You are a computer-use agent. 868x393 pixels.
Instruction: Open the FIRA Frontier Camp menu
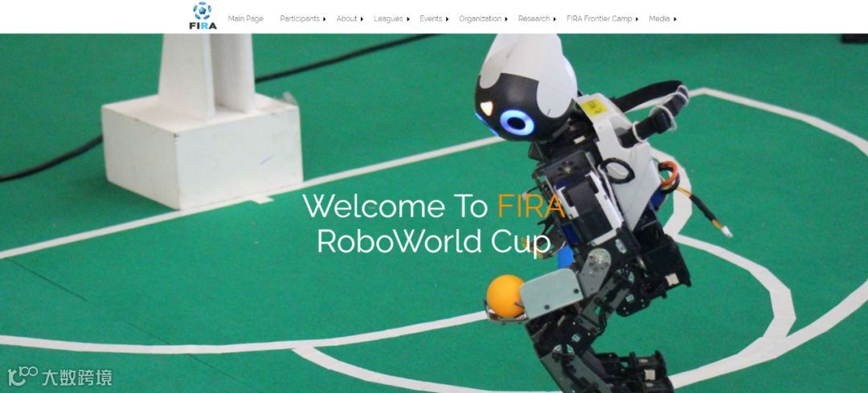599,18
